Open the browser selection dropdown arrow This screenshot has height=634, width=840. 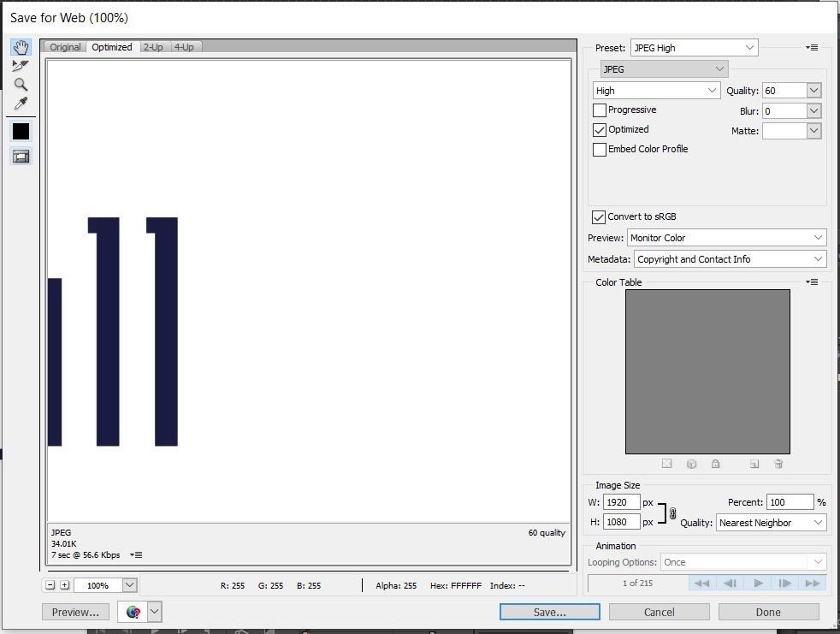point(154,612)
